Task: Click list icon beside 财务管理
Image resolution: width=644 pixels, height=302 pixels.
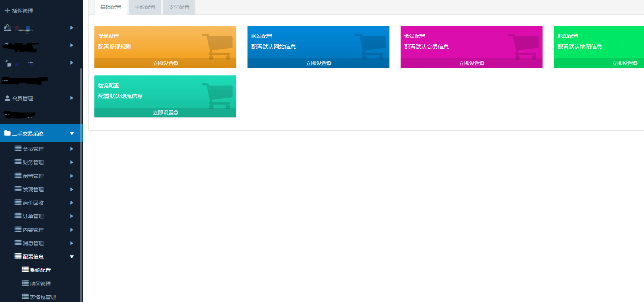Action: [18, 162]
